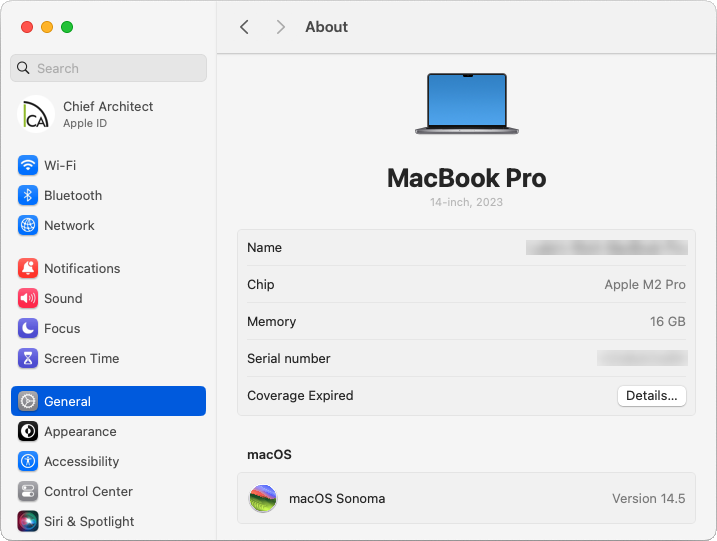Click the Chief Architect profile avatar

coord(36,114)
